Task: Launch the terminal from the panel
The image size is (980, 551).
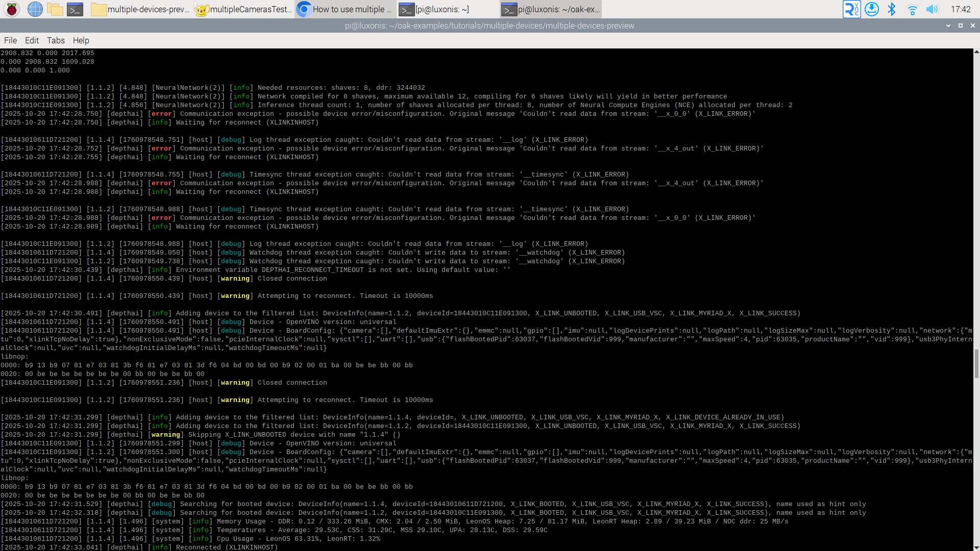Action: point(75,9)
